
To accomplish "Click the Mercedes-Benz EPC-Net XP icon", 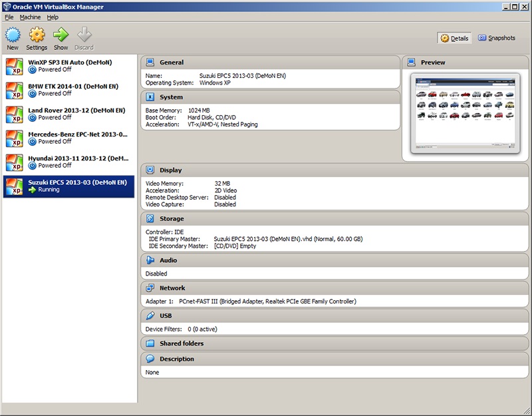I will pyautogui.click(x=14, y=138).
